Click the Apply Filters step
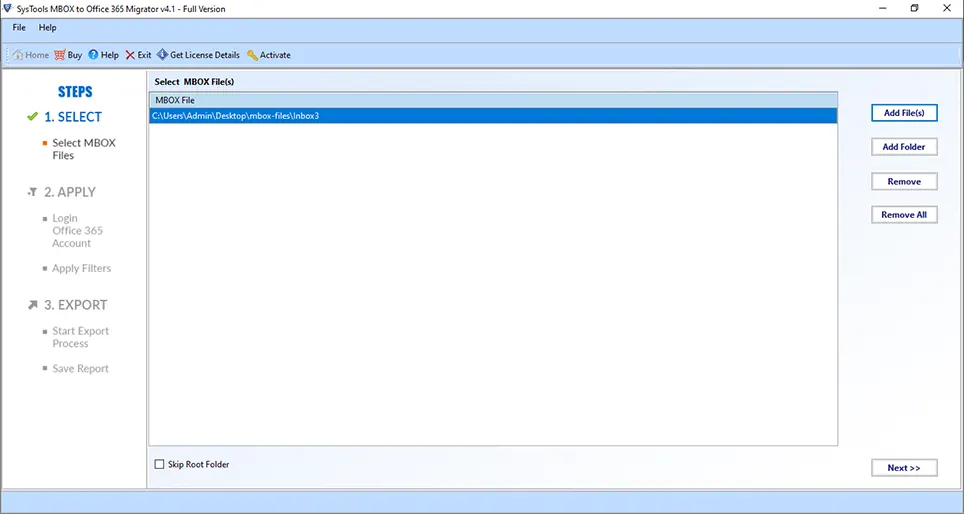This screenshot has width=964, height=514. [81, 268]
